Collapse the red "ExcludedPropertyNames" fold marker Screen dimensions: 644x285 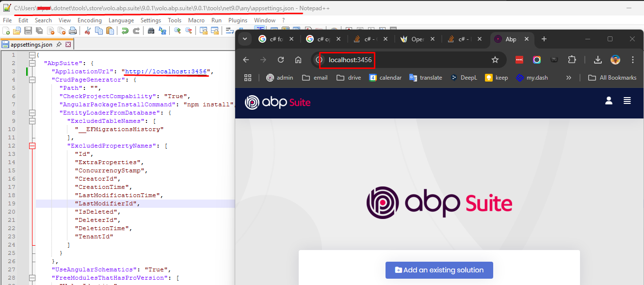tap(32, 146)
